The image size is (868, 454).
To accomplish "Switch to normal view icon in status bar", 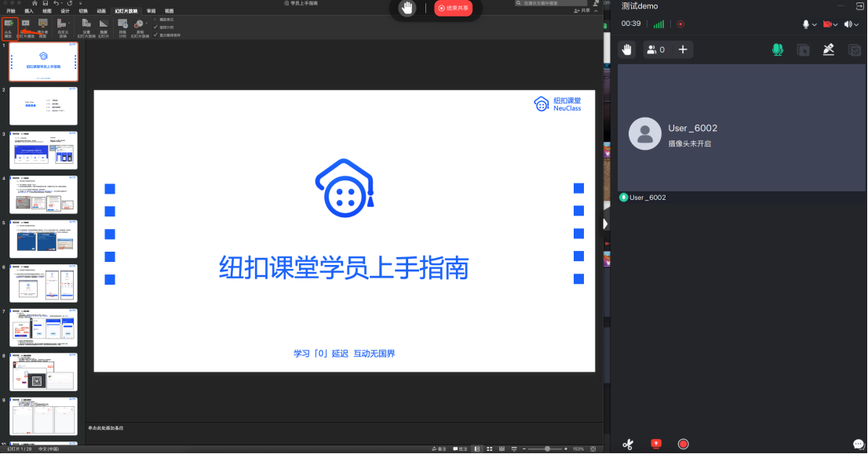I will (476, 449).
